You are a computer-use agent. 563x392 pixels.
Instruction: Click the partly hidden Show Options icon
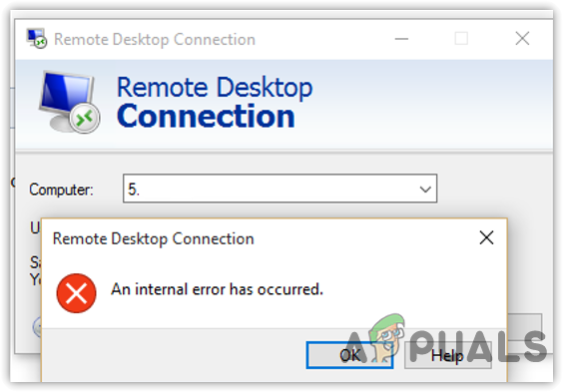pyautogui.click(x=37, y=327)
